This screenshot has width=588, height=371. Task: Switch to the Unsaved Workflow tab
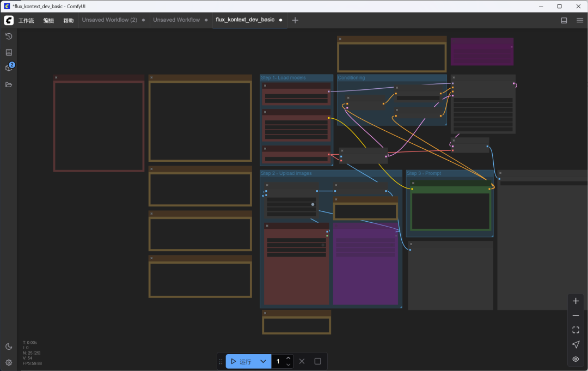point(176,20)
